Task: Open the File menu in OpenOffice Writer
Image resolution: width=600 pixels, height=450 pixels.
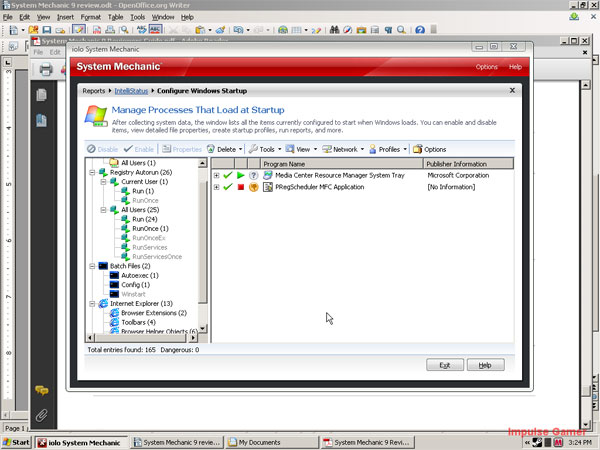Action: [x=7, y=17]
